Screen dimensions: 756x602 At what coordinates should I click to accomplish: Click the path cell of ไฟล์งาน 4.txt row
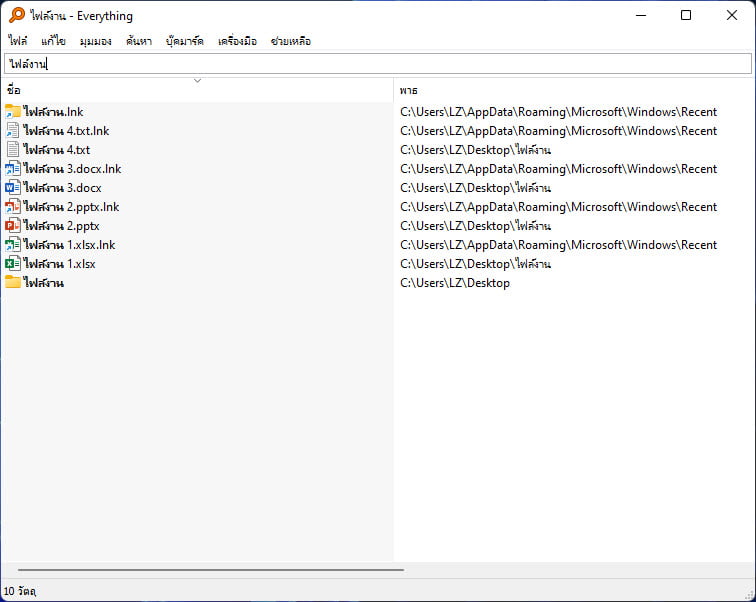click(475, 150)
